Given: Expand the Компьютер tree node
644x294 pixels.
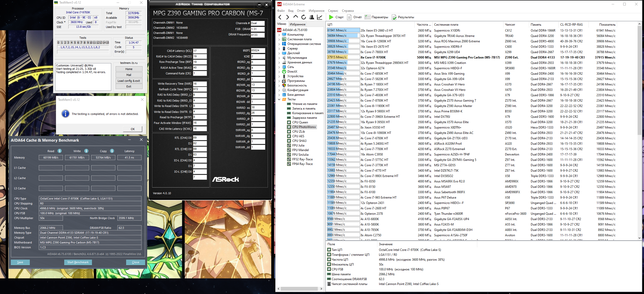Looking at the screenshot, I should [279, 35].
